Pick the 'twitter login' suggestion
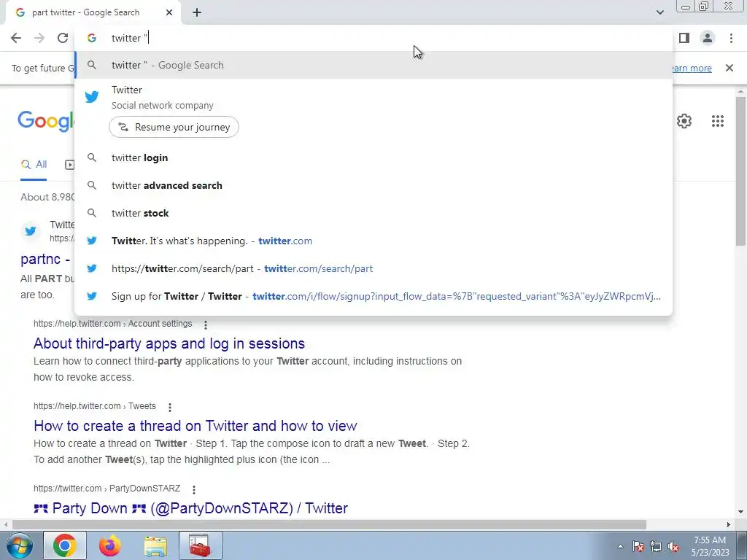This screenshot has height=560, width=747. (373, 157)
